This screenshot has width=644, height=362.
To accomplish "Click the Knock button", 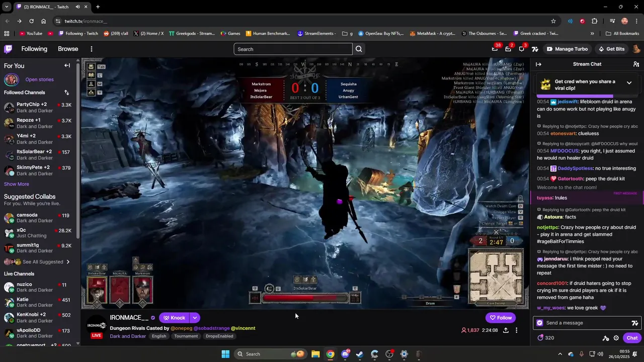I will pyautogui.click(x=174, y=318).
